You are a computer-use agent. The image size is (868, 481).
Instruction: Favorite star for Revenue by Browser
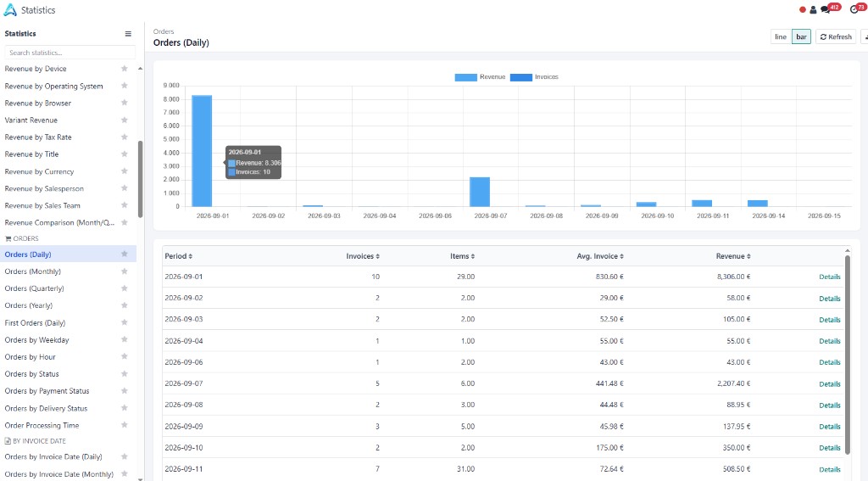point(124,103)
